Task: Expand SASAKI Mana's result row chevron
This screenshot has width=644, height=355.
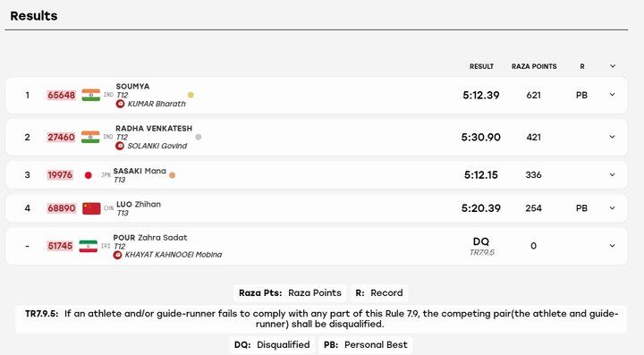Action: pyautogui.click(x=612, y=175)
